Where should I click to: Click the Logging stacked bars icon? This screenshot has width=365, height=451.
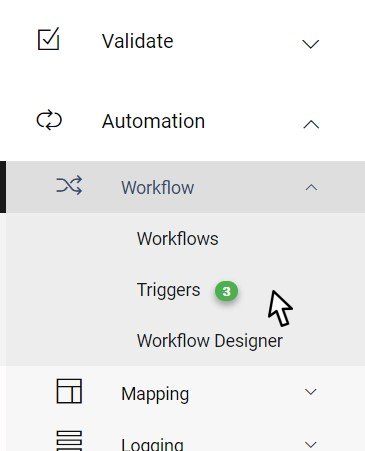[69, 441]
